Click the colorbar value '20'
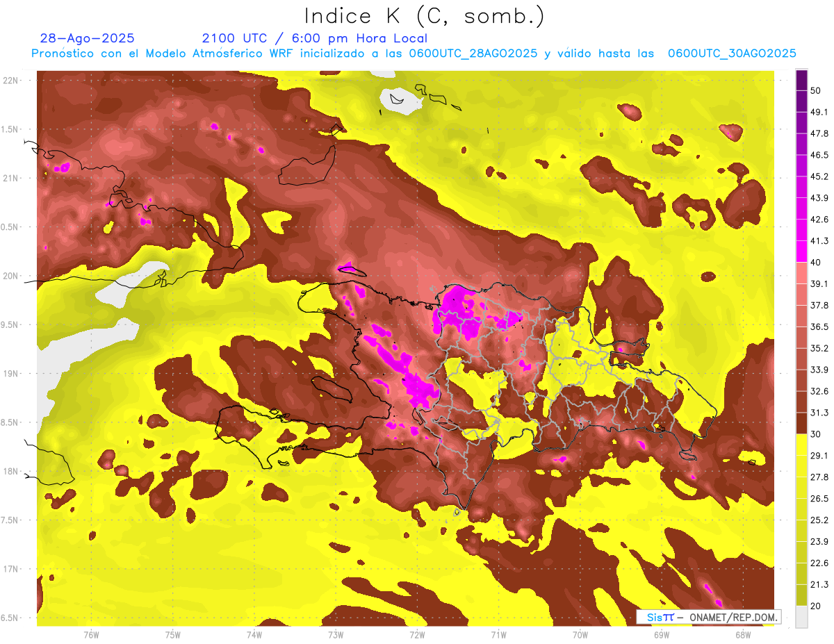The width and height of the screenshot is (834, 644). click(815, 606)
